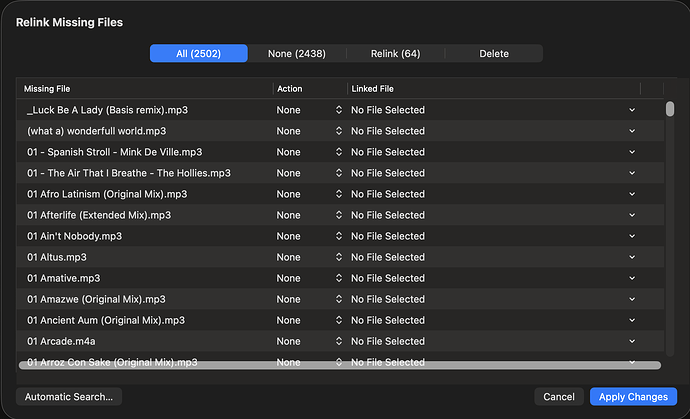Click "No File Selected" in 01 Altus row

point(388,257)
